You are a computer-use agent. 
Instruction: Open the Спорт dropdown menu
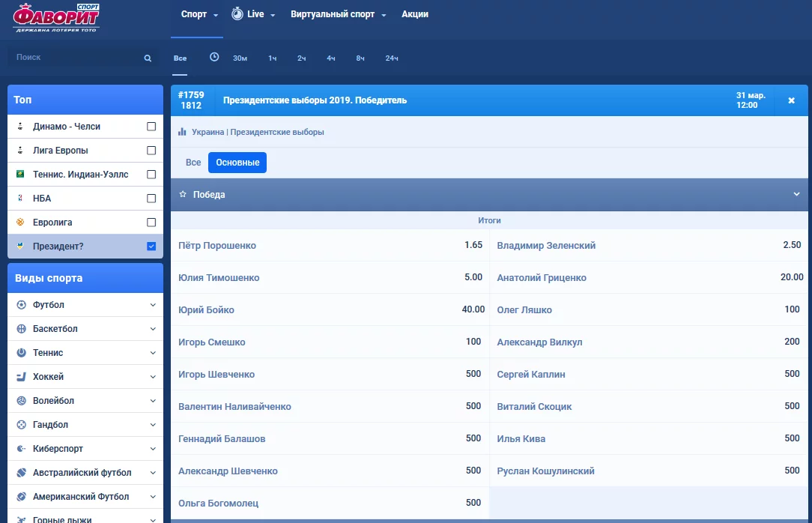[199, 14]
